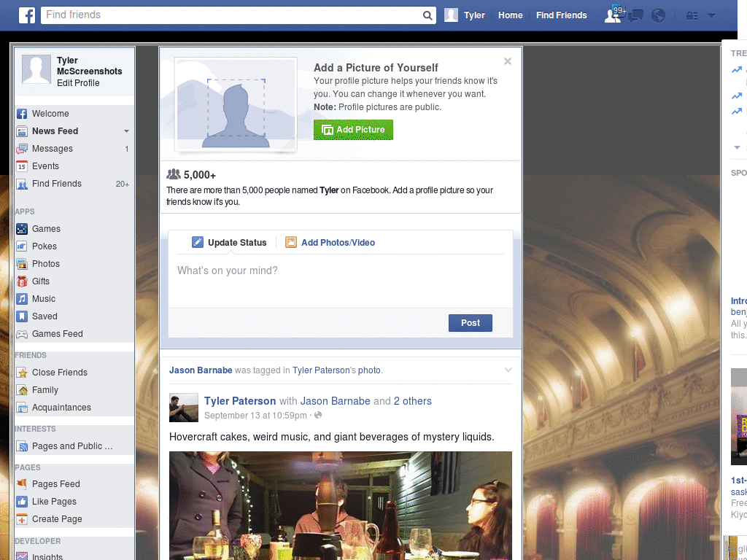Click the Welcome icon in sidebar
This screenshot has height=560, width=747.
[22, 114]
